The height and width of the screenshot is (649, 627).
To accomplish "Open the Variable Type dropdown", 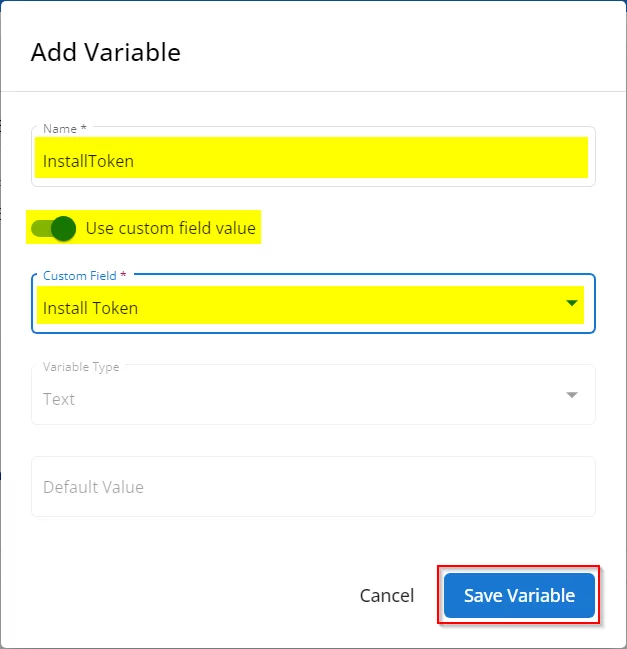I will click(312, 396).
